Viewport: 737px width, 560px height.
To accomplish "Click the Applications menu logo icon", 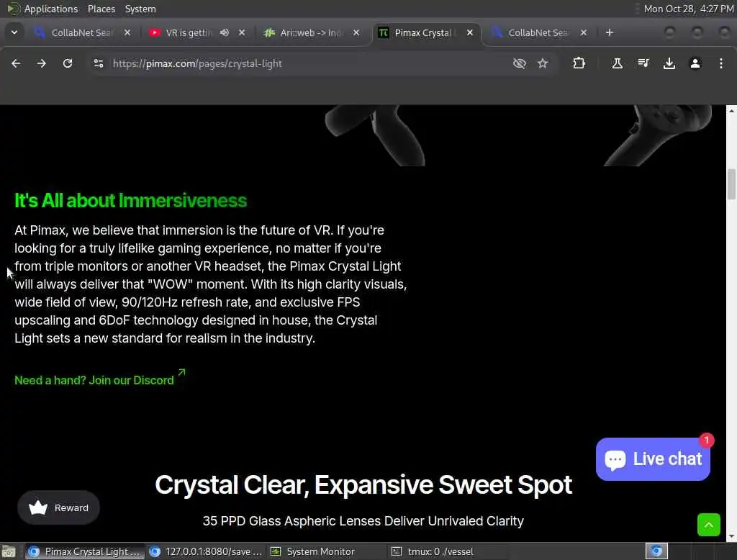I will (x=13, y=9).
